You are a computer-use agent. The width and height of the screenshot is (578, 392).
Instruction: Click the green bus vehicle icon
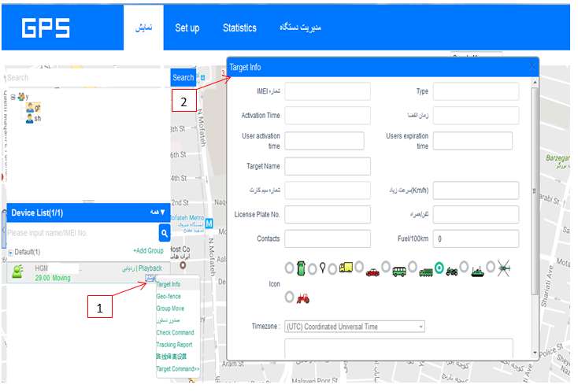tap(399, 272)
